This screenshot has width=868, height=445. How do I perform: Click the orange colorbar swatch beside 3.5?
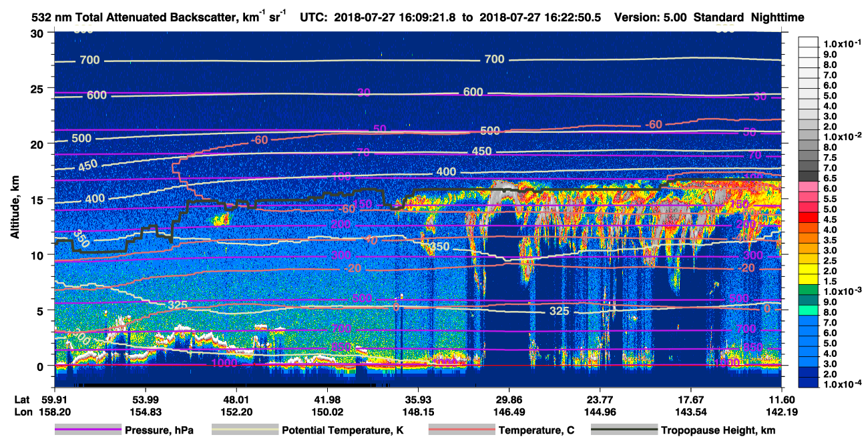click(809, 240)
